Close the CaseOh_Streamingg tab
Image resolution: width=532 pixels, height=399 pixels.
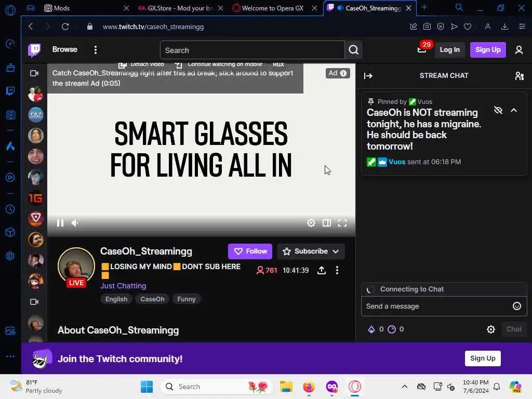409,8
